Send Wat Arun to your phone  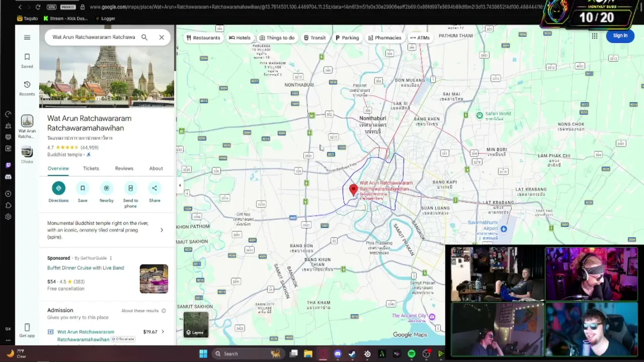pyautogui.click(x=130, y=195)
